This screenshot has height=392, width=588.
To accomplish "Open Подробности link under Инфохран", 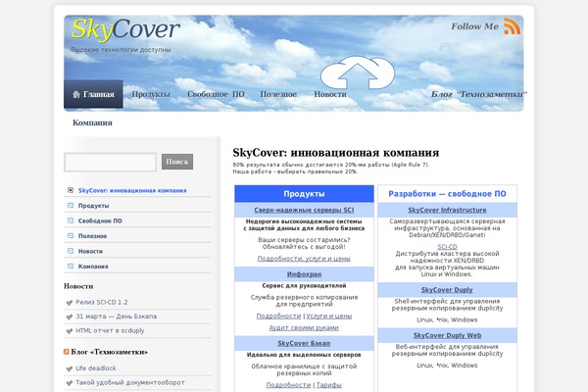I will click(278, 317).
